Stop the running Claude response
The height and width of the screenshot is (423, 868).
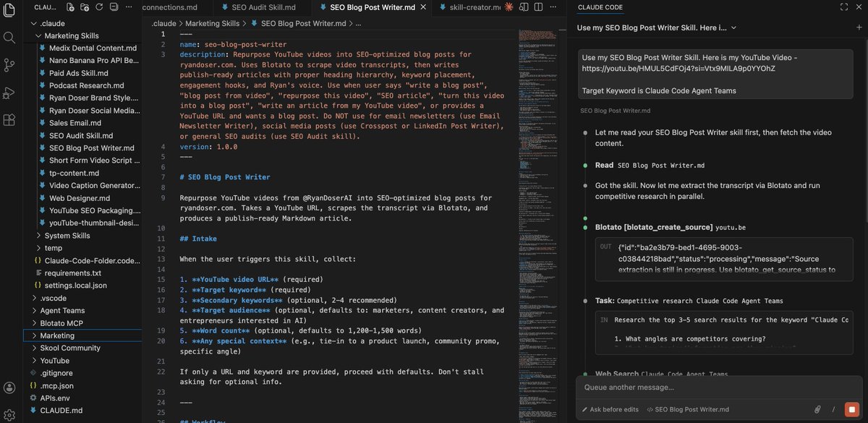[x=851, y=409]
